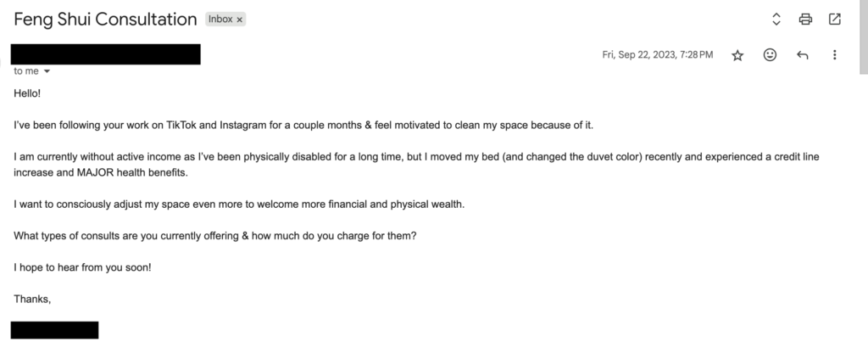Click the "I hope to hear from you soon!" line
This screenshot has width=868, height=359.
(82, 267)
